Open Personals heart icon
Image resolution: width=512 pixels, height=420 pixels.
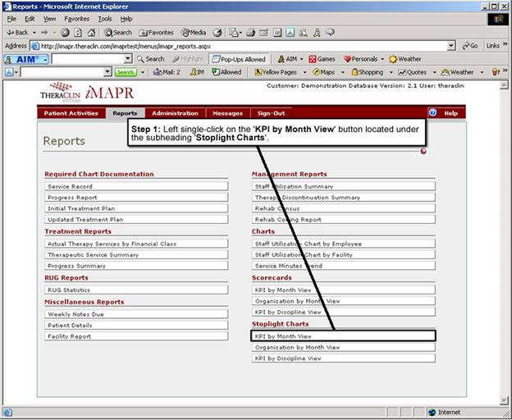(x=360, y=59)
